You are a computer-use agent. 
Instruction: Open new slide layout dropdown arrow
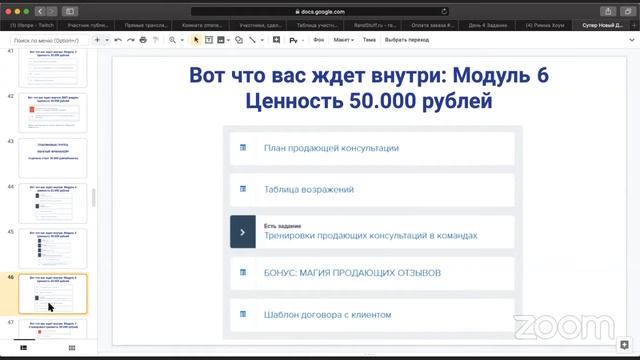click(107, 40)
